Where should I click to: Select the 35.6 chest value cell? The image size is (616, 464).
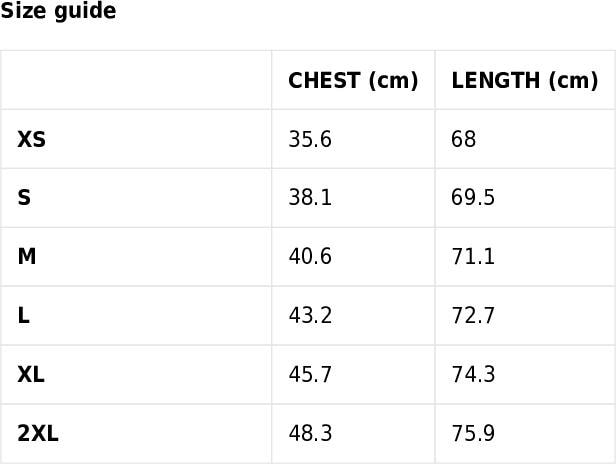click(x=353, y=139)
